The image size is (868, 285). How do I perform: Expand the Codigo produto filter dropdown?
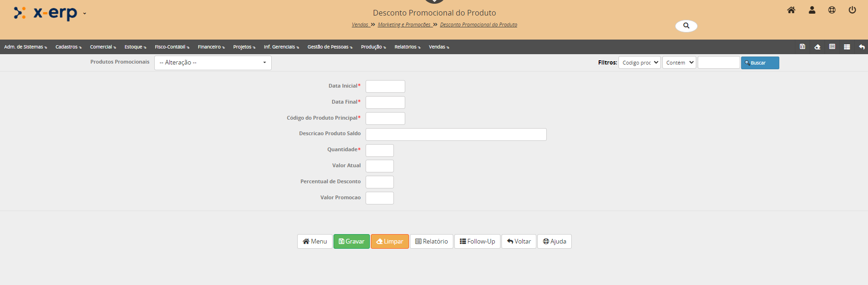(639, 63)
